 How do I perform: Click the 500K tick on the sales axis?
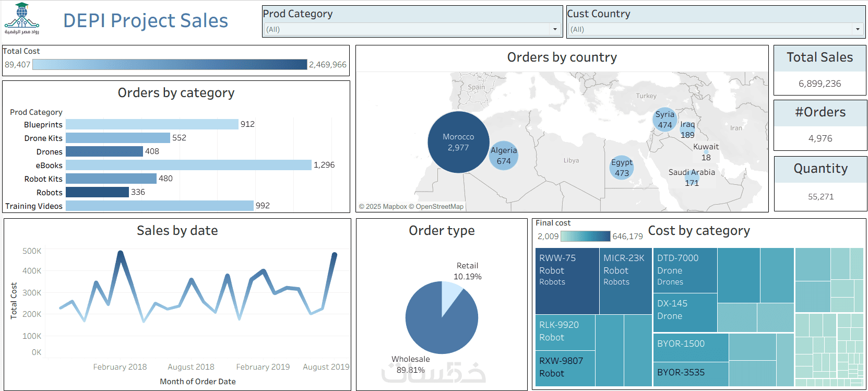tap(32, 251)
